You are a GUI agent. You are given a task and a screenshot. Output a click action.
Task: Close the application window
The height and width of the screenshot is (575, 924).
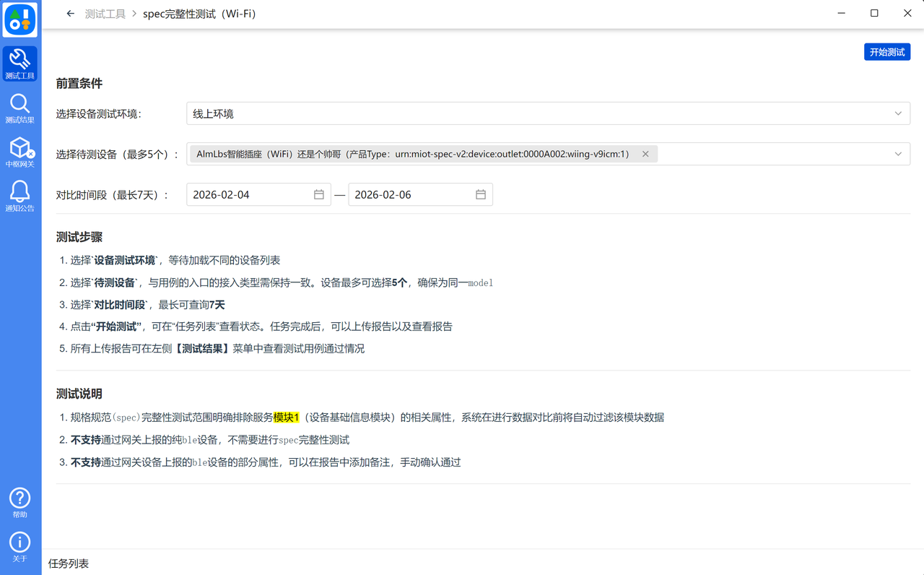pyautogui.click(x=907, y=13)
